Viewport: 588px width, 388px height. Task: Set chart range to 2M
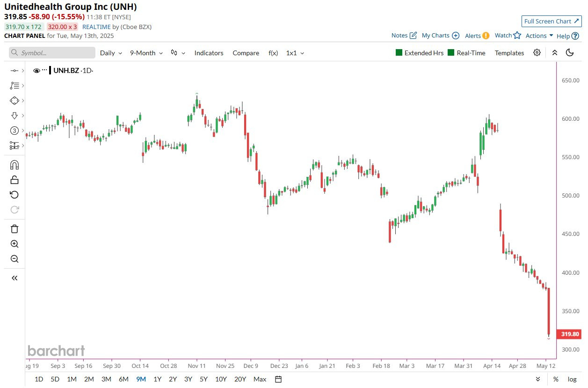coord(89,379)
